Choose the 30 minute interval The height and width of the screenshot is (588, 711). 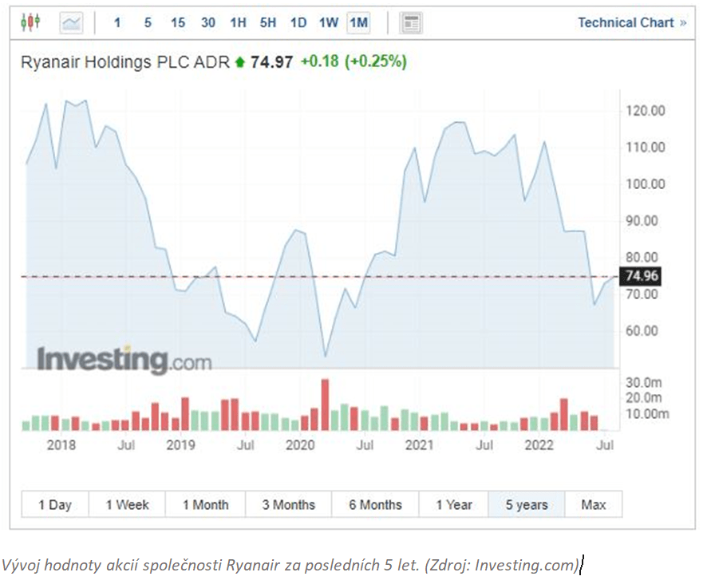[x=207, y=23]
